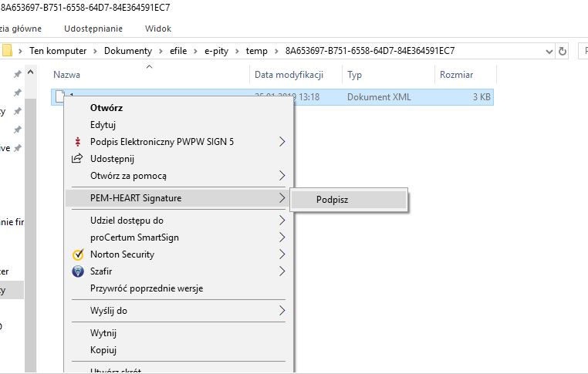Click the folder icon in address bar
This screenshot has height=374, width=588.
7,52
